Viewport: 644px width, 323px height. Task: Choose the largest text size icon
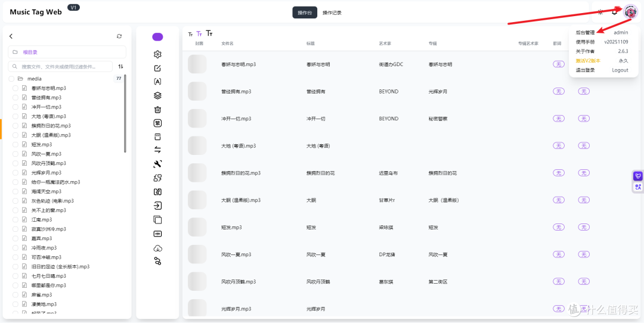pyautogui.click(x=209, y=33)
